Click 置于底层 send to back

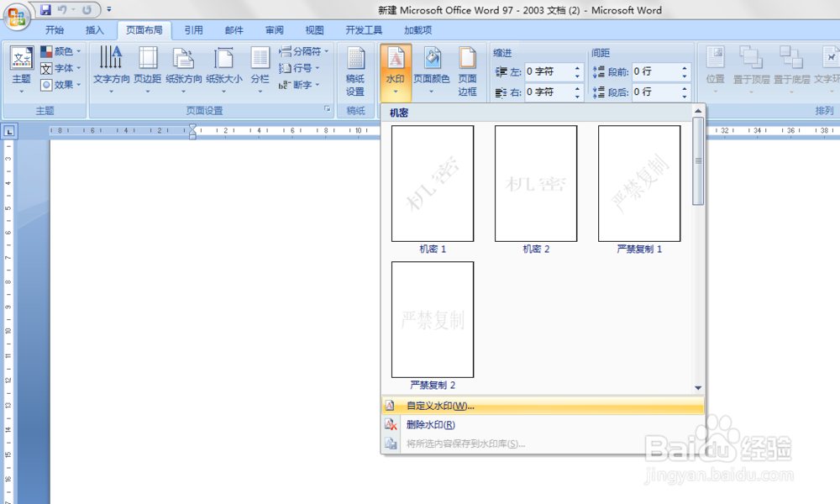[791, 71]
